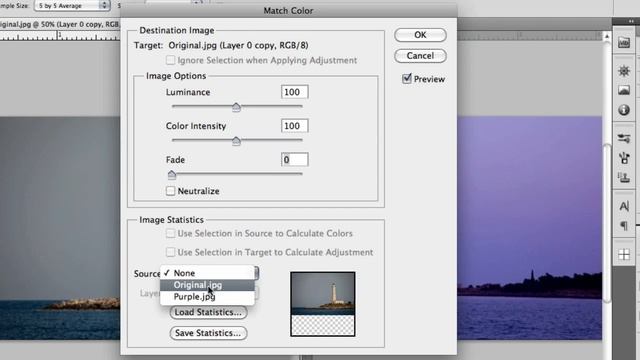Open the Brush Presets panel icon
The image size is (640, 360).
(x=624, y=138)
